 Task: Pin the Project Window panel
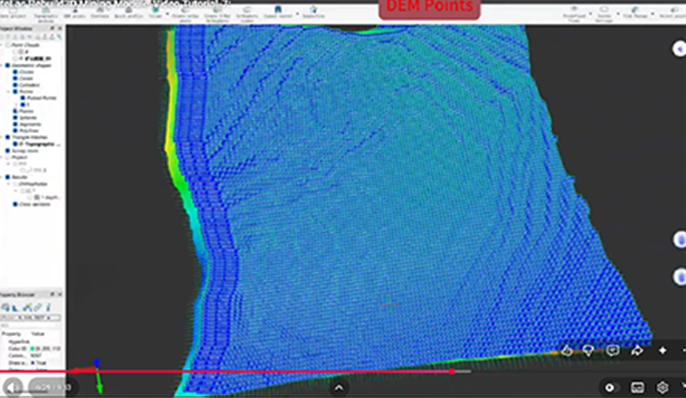tap(52, 28)
